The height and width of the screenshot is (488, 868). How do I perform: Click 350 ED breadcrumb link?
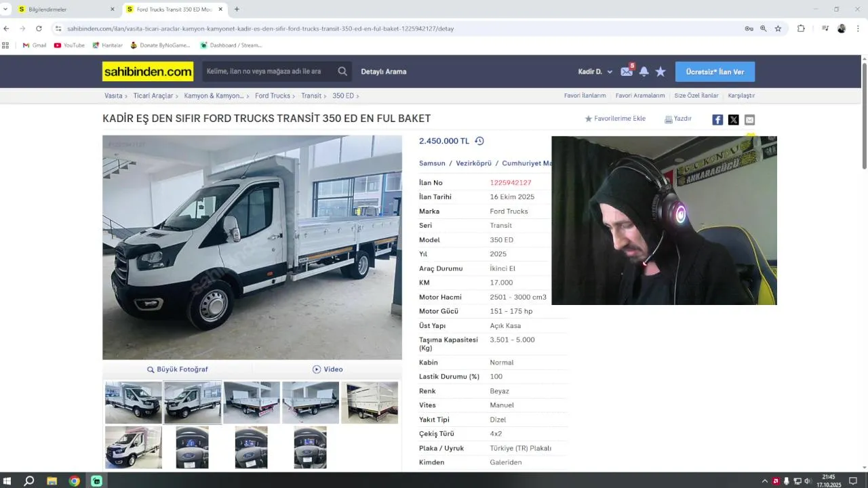[343, 96]
